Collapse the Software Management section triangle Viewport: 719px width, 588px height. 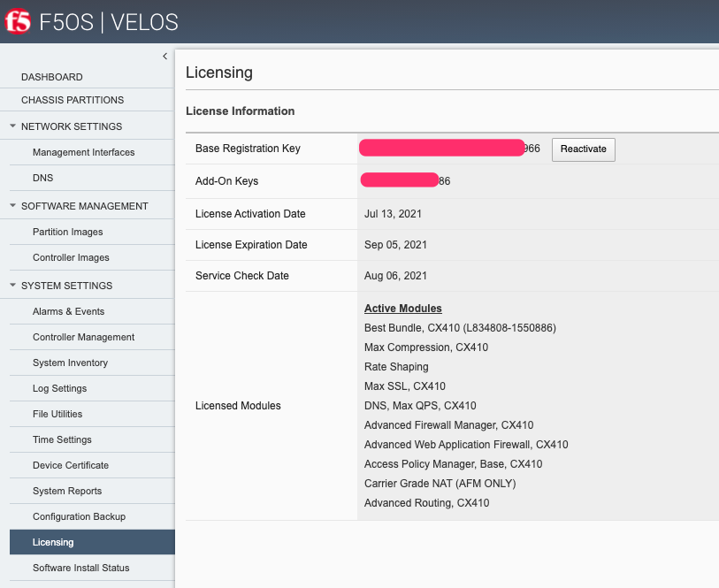pos(13,205)
